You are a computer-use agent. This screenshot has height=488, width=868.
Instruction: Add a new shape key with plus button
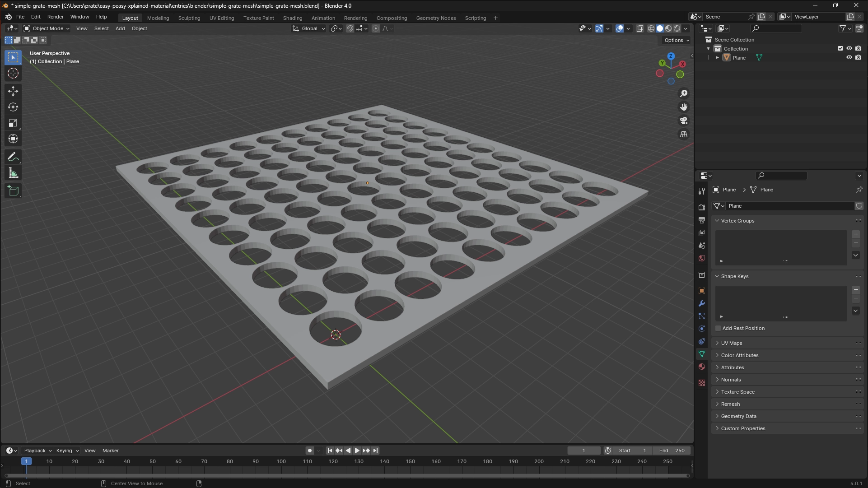pos(856,289)
